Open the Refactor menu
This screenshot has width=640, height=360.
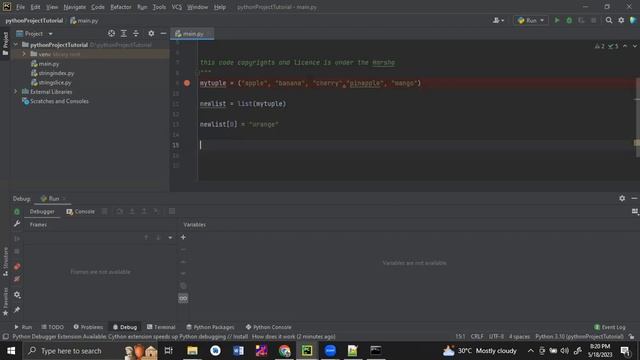coord(120,7)
